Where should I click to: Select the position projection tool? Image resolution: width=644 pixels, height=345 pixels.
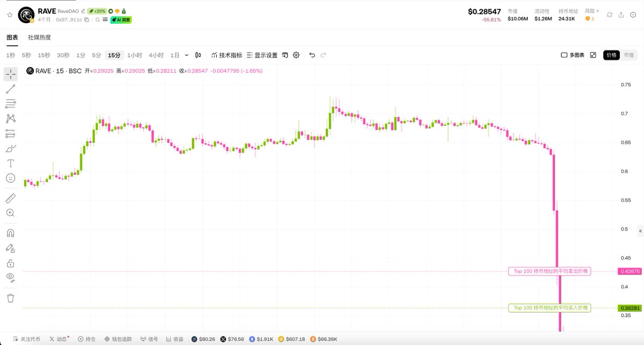point(11,133)
